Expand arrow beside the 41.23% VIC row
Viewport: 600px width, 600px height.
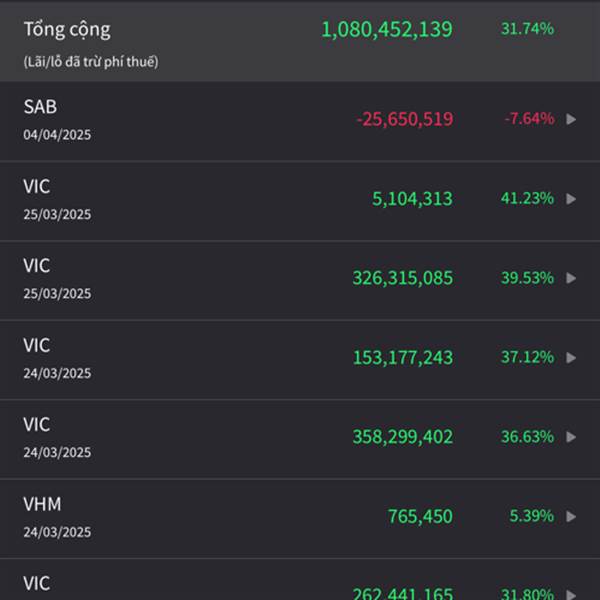click(x=571, y=199)
